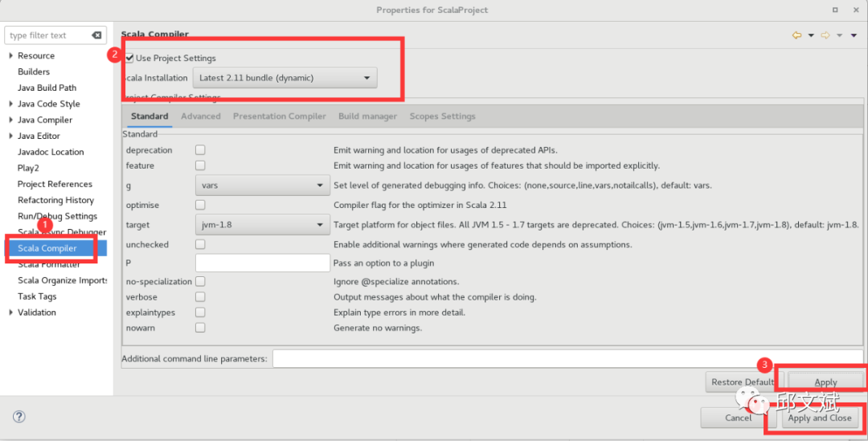This screenshot has width=868, height=441.
Task: Expand the Java Editor node
Action: pyautogui.click(x=10, y=136)
